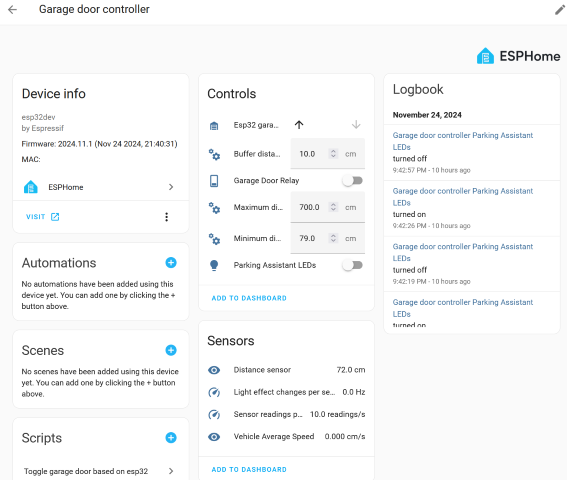567x480 pixels.
Task: Toggle the Garage Door Relay switch
Action: (x=353, y=180)
